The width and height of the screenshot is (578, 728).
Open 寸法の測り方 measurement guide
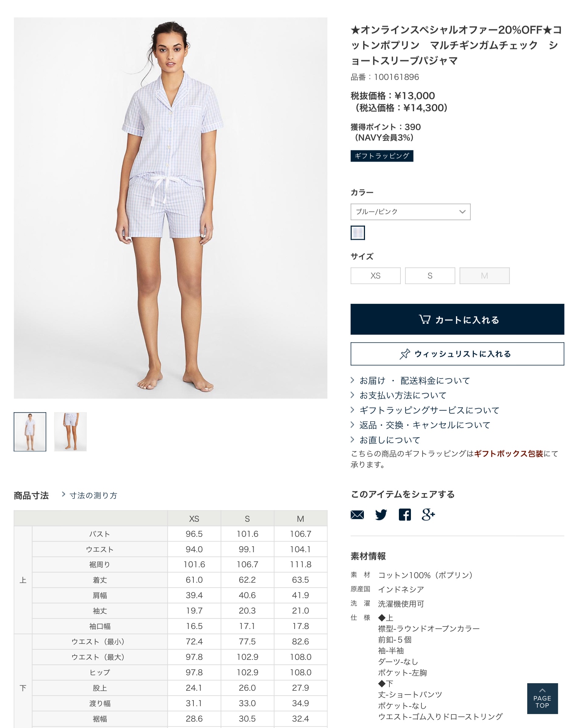pyautogui.click(x=93, y=495)
